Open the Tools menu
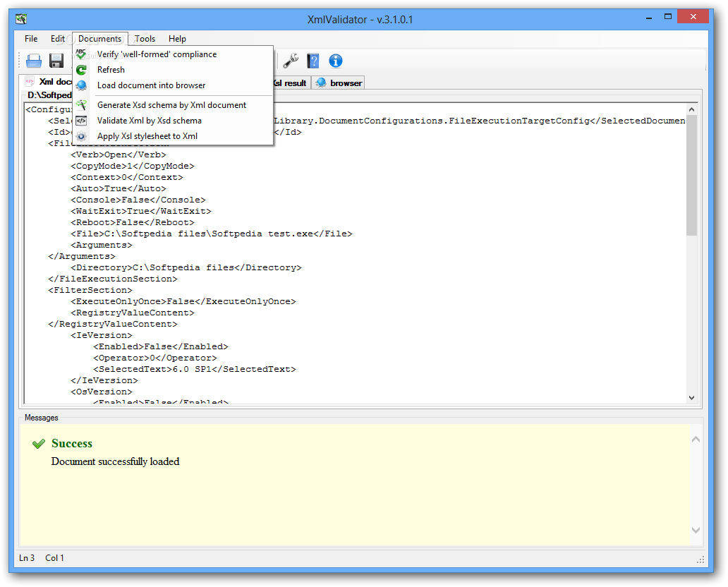This screenshot has height=587, width=728. click(145, 39)
